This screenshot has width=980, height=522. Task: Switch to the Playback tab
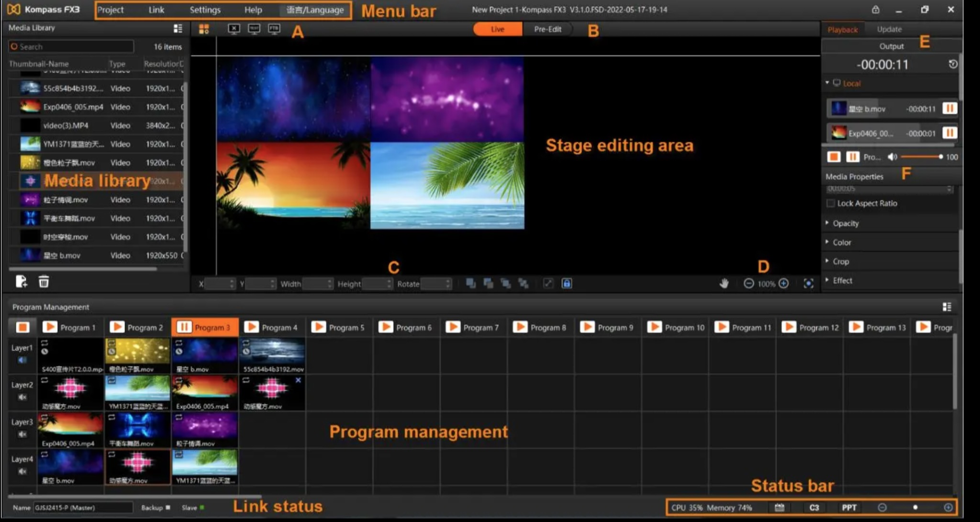[x=843, y=29]
